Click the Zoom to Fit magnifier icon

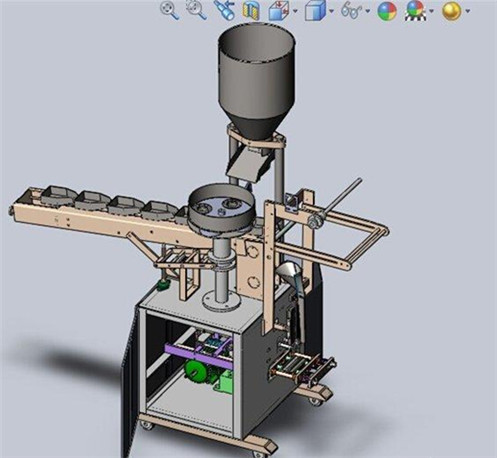coord(169,10)
